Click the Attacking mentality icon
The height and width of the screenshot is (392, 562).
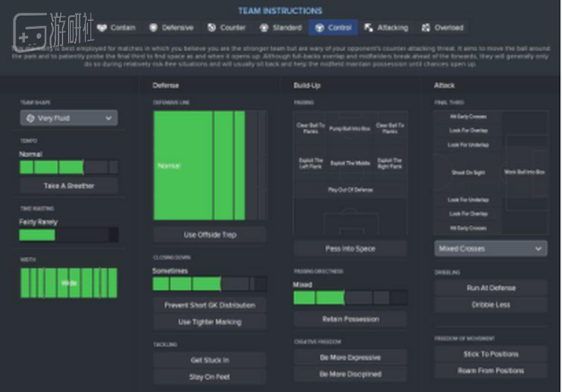click(369, 28)
